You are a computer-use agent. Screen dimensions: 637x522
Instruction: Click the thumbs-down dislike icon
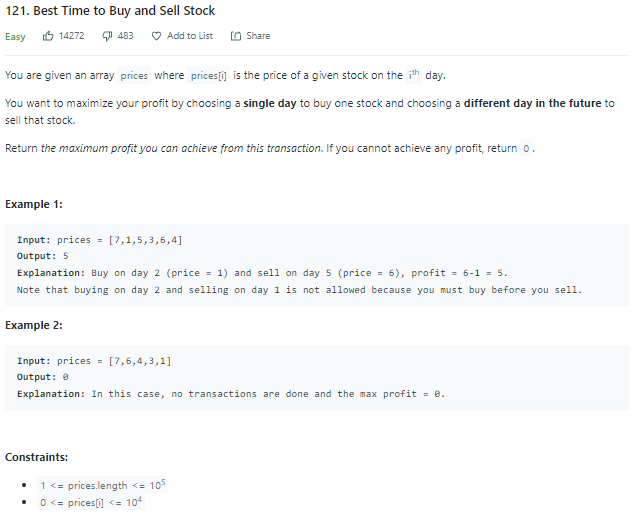[107, 36]
